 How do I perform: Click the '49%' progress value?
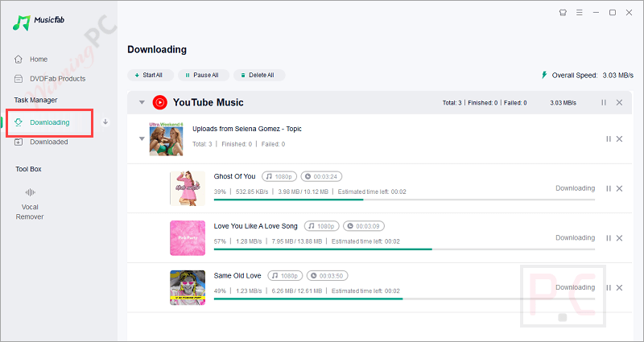click(220, 291)
